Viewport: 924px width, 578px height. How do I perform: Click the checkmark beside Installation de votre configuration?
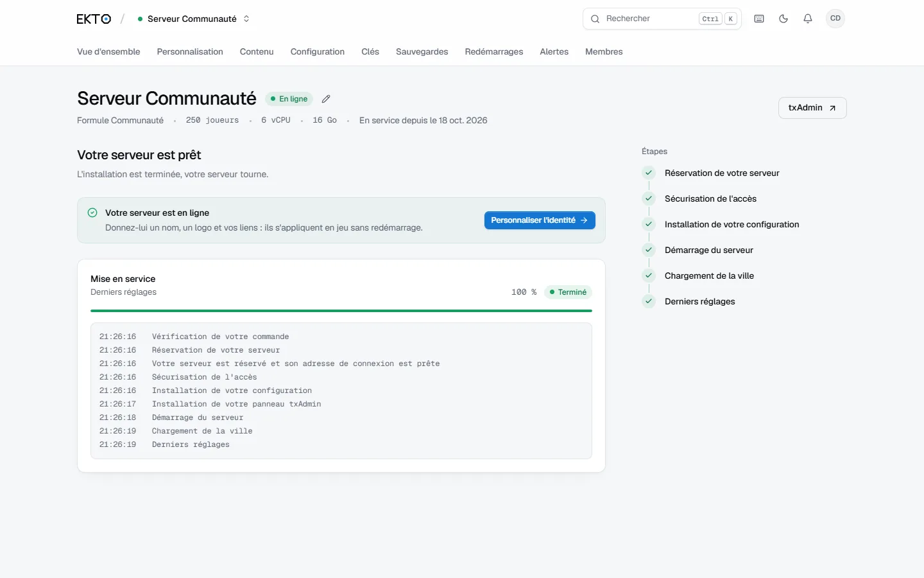click(649, 224)
